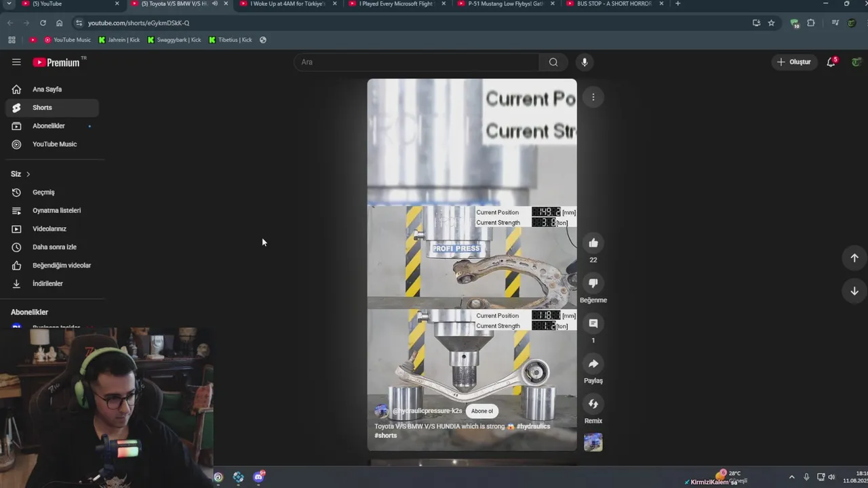
Task: View site information icon
Action: (x=79, y=22)
